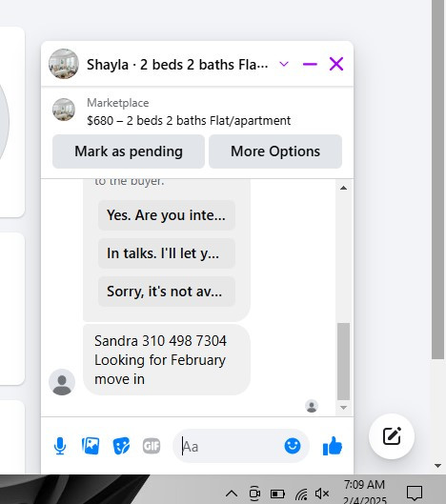Start a new message with compose icon
Viewport: 446px width, 504px height.
(392, 436)
